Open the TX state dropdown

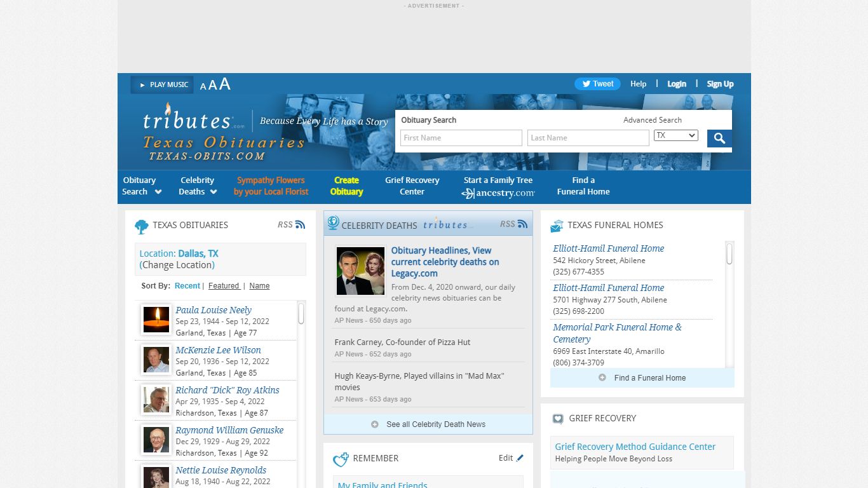(676, 135)
